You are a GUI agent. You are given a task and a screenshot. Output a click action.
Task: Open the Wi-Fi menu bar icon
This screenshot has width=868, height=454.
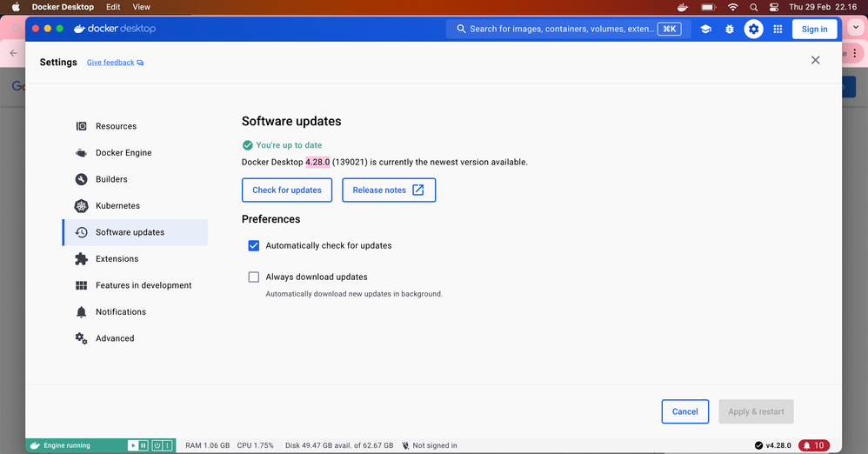(x=733, y=7)
